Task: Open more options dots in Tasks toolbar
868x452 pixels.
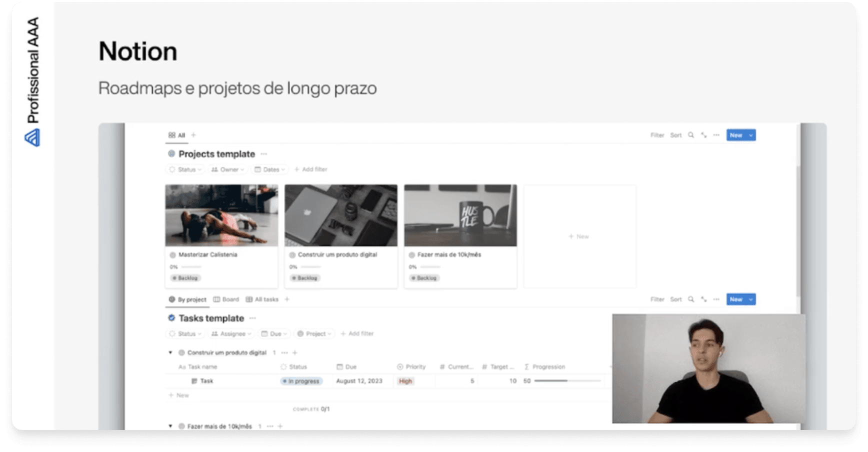Action: point(716,299)
